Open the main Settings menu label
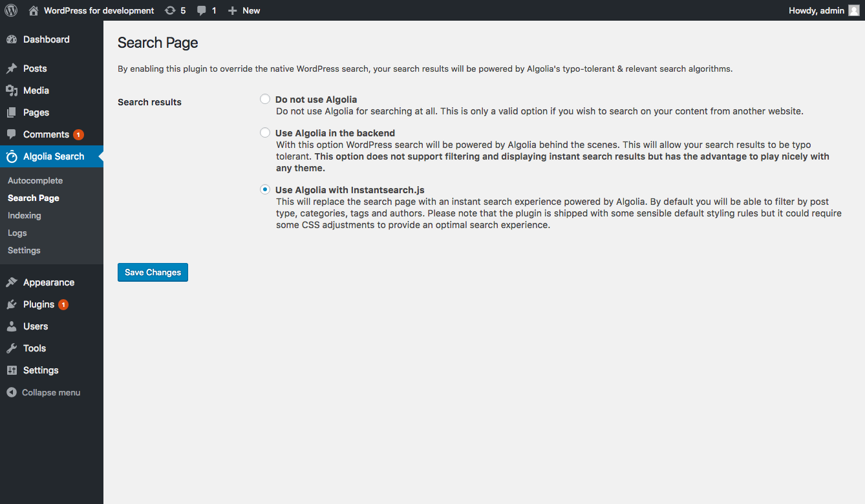The image size is (865, 504). point(41,370)
